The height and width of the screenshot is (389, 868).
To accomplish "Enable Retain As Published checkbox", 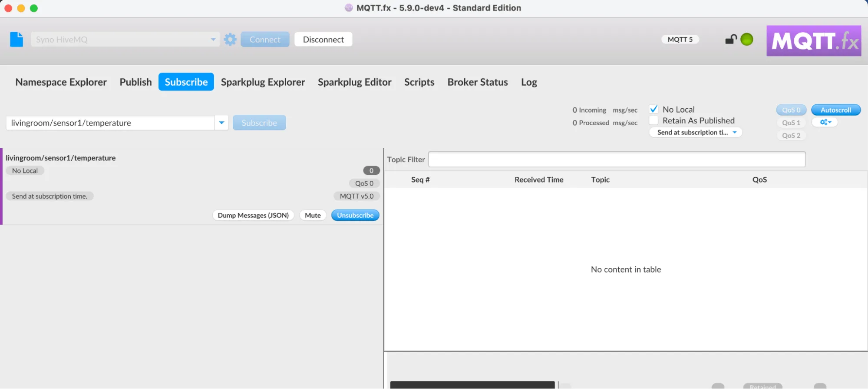I will 653,120.
